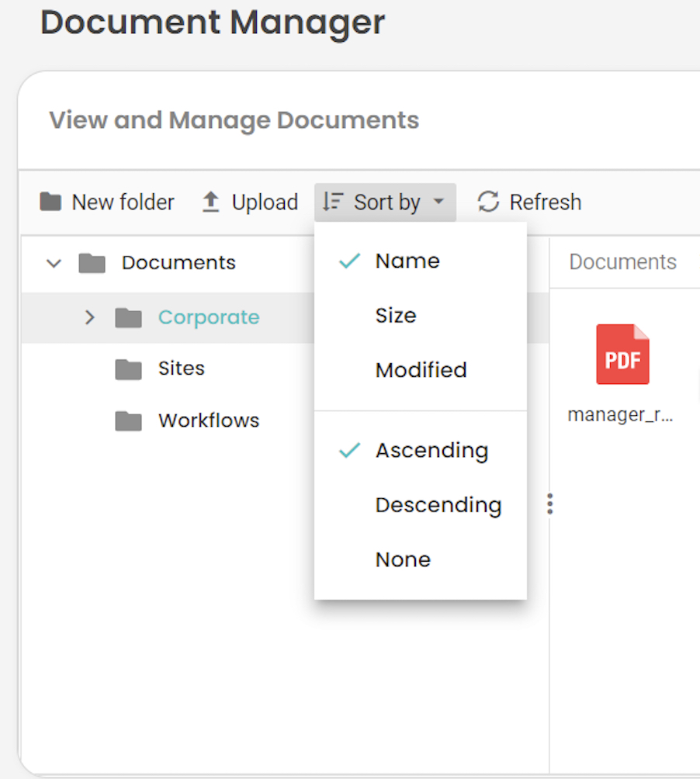Viewport: 700px width, 779px height.
Task: Pick Name in the sort menu
Action: [407, 261]
